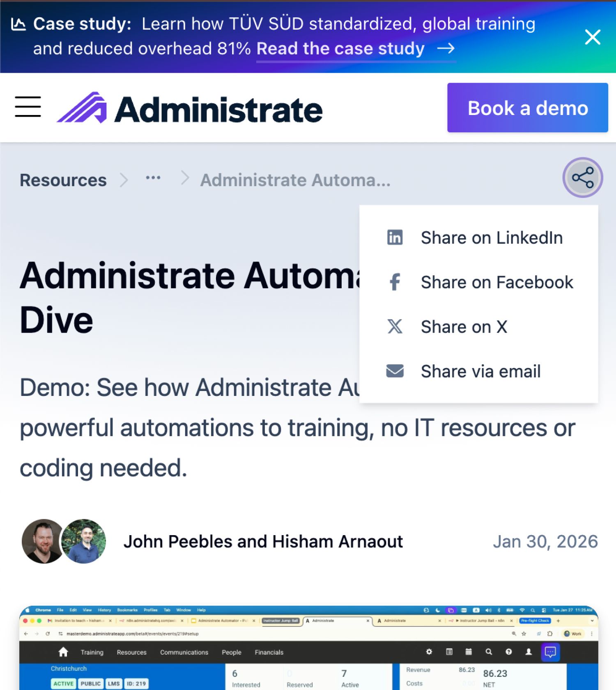Click the author names John Peebles and Hisham Arnaout
Viewport: 616px width, 690px height.
pyautogui.click(x=263, y=542)
